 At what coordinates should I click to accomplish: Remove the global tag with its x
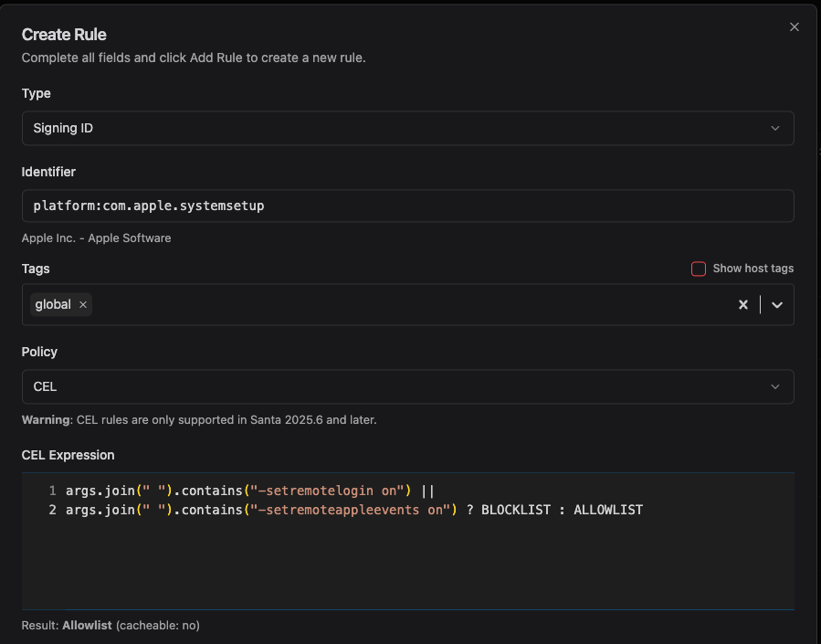[x=83, y=305]
